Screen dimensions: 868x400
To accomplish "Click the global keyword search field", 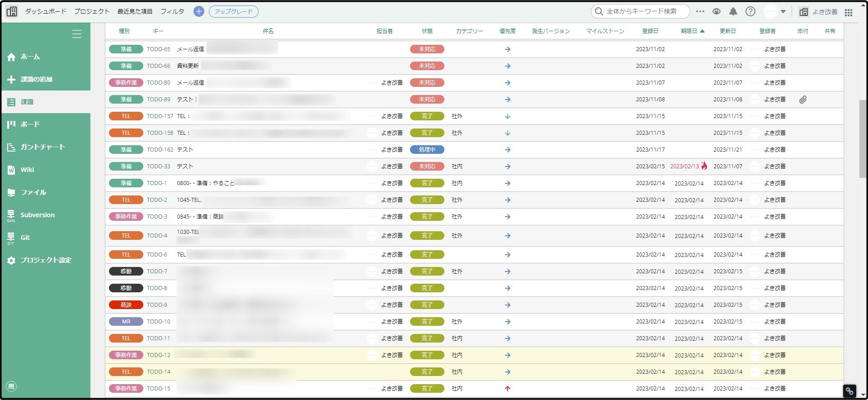I will point(641,11).
